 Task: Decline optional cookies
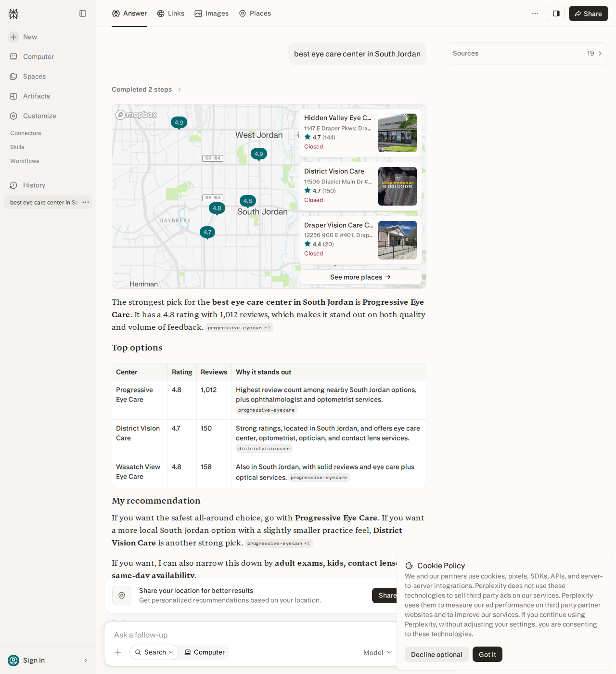pos(436,654)
